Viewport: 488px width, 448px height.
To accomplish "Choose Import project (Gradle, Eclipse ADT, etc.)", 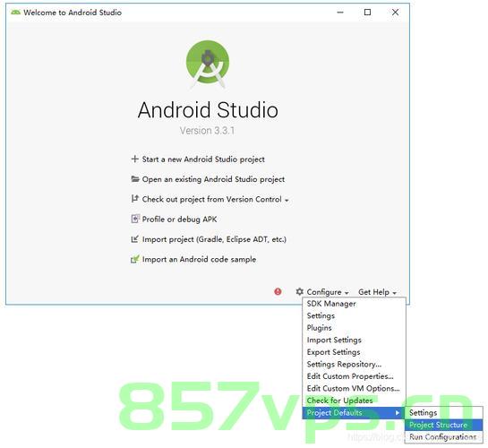I will 214,239.
